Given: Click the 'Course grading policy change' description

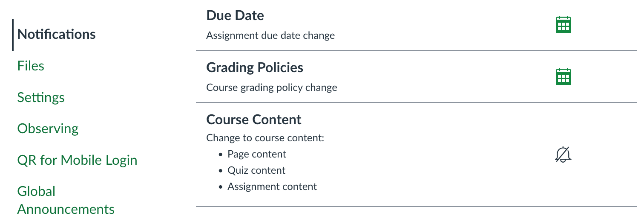Looking at the screenshot, I should pos(272,88).
